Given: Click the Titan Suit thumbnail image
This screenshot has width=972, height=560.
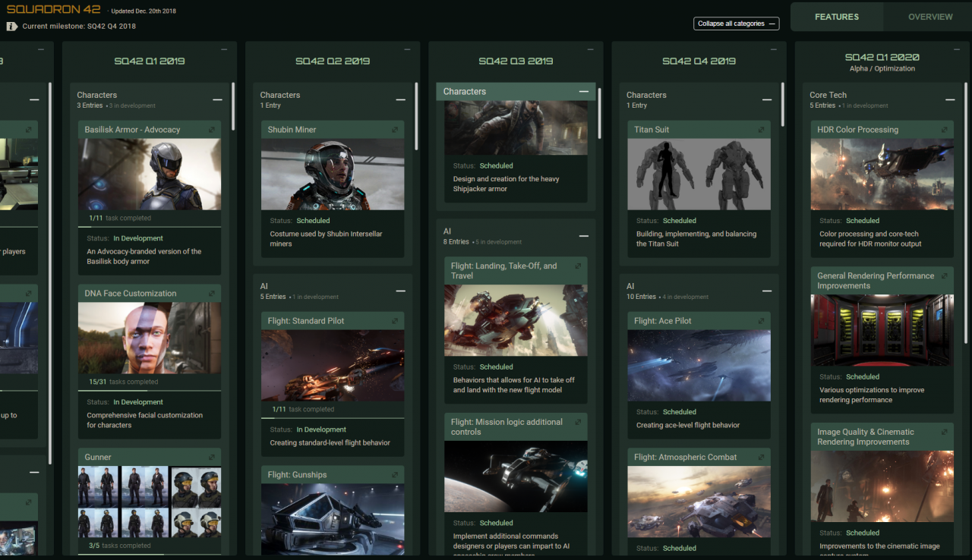Looking at the screenshot, I should pyautogui.click(x=699, y=174).
